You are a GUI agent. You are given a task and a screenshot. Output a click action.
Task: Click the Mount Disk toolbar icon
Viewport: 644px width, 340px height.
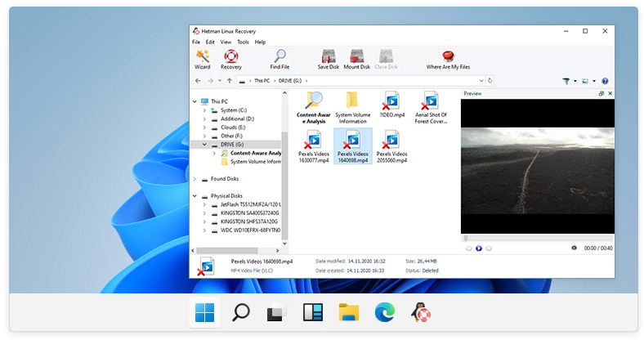point(357,56)
